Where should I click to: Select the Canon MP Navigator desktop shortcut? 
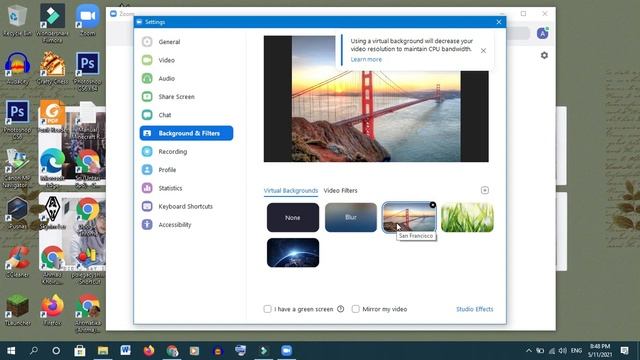click(17, 168)
